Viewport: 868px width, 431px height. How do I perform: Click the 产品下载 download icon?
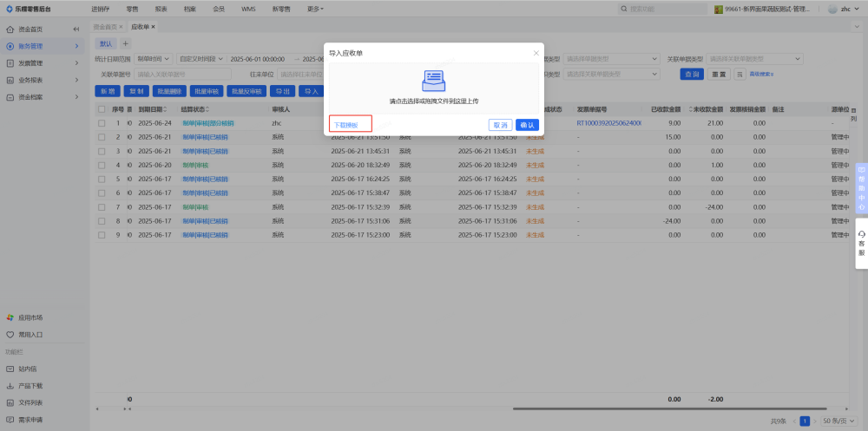(10, 386)
